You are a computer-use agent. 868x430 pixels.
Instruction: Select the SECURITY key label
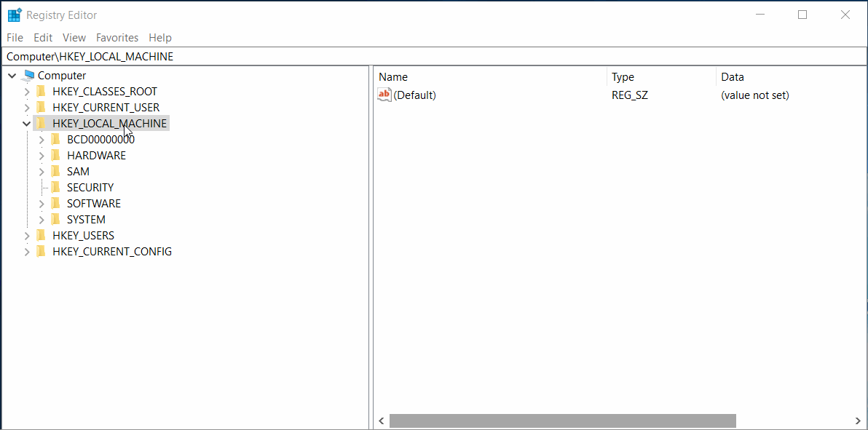90,188
